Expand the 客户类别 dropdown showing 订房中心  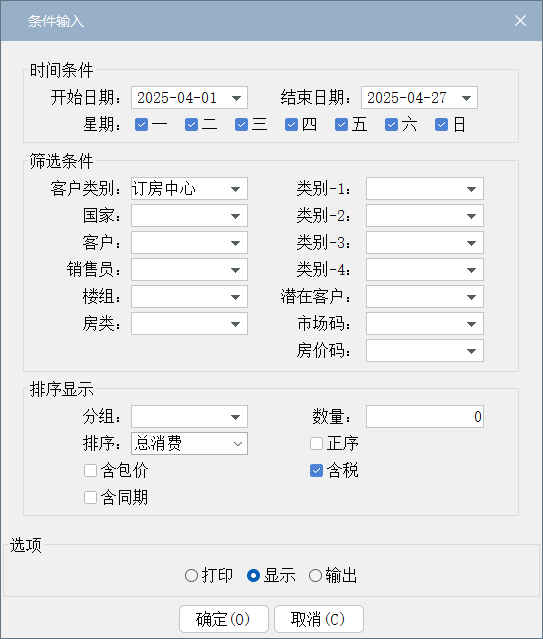(x=189, y=189)
